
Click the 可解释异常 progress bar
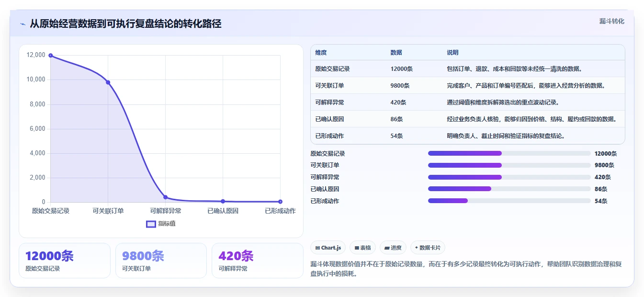[509, 177]
